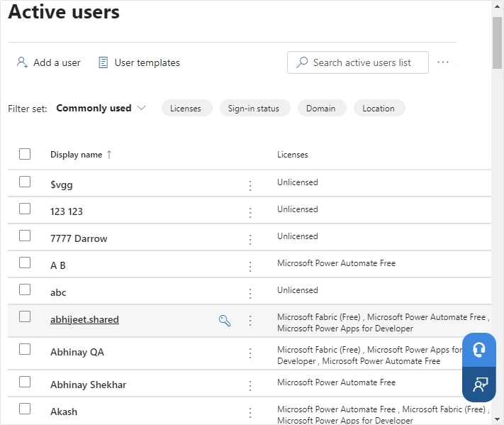Click Unlicensed text in the $vgg row

tap(298, 182)
